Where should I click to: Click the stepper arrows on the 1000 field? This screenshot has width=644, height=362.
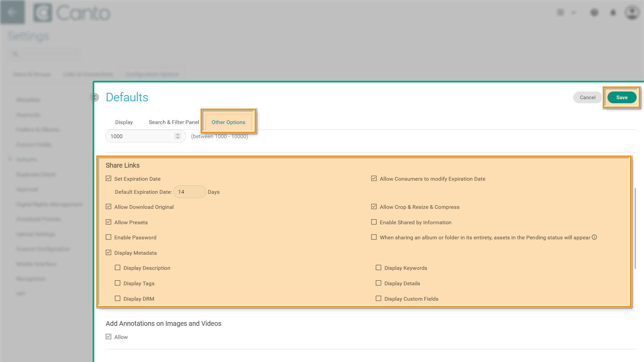pyautogui.click(x=178, y=136)
